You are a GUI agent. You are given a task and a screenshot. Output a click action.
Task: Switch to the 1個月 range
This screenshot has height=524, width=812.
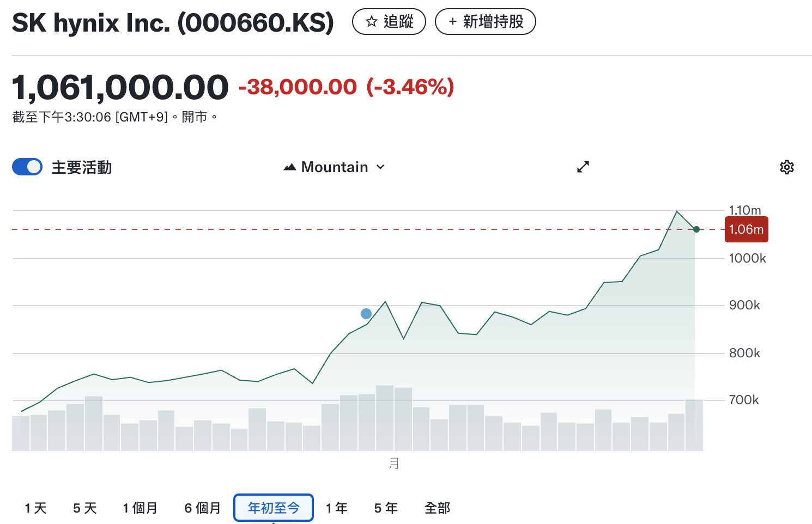pyautogui.click(x=141, y=507)
